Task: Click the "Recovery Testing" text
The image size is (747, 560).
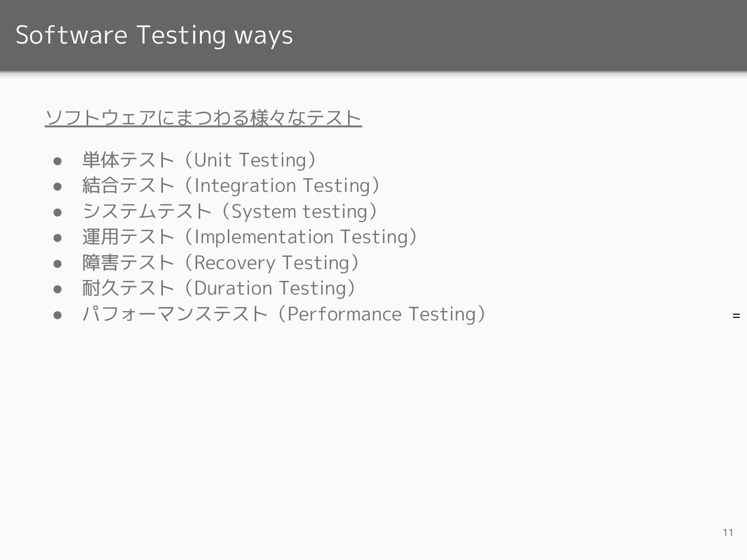Action: [x=272, y=262]
